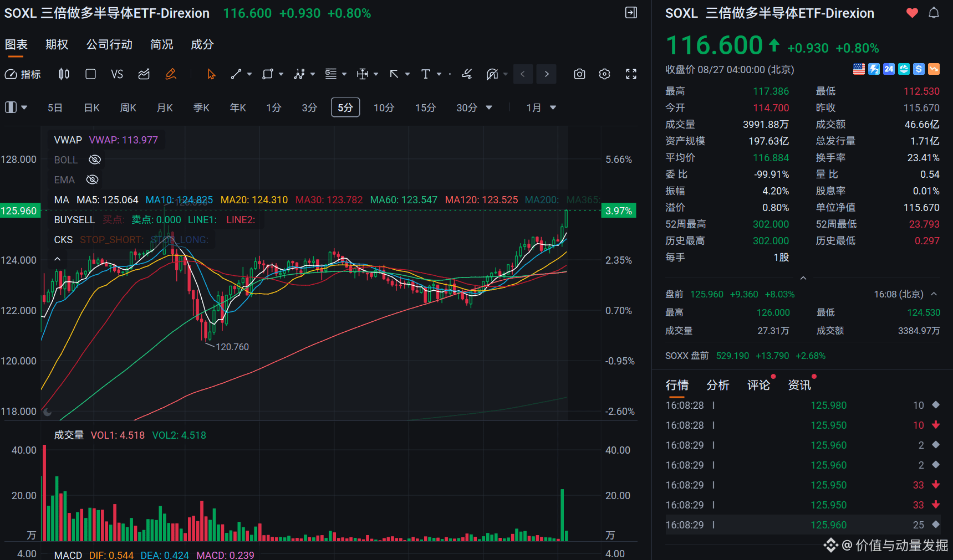This screenshot has width=953, height=560.
Task: Take a chart screenshot with camera icon
Action: (579, 74)
